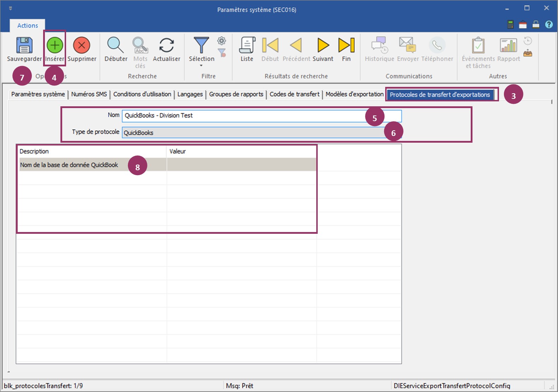
Task: Open the Historique communications icon
Action: (380, 45)
